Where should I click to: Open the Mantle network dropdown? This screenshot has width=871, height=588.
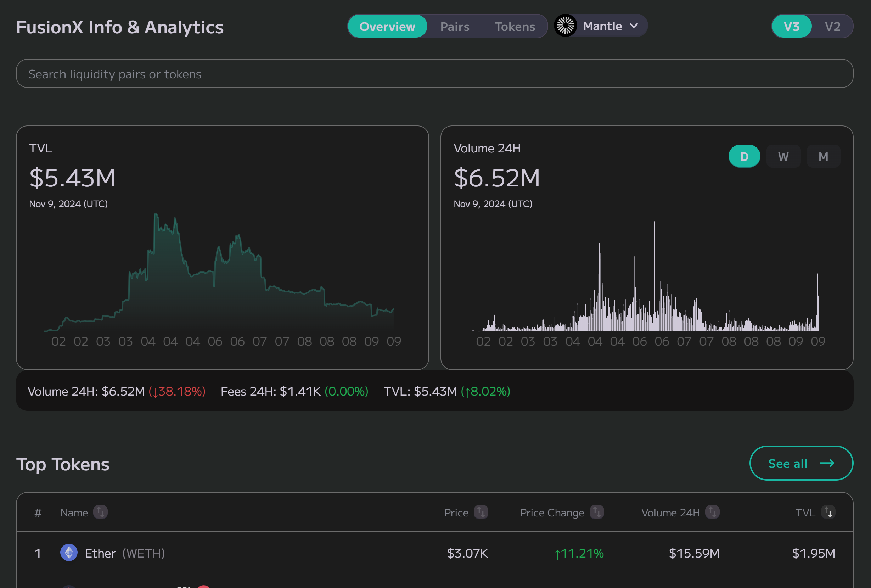point(601,26)
